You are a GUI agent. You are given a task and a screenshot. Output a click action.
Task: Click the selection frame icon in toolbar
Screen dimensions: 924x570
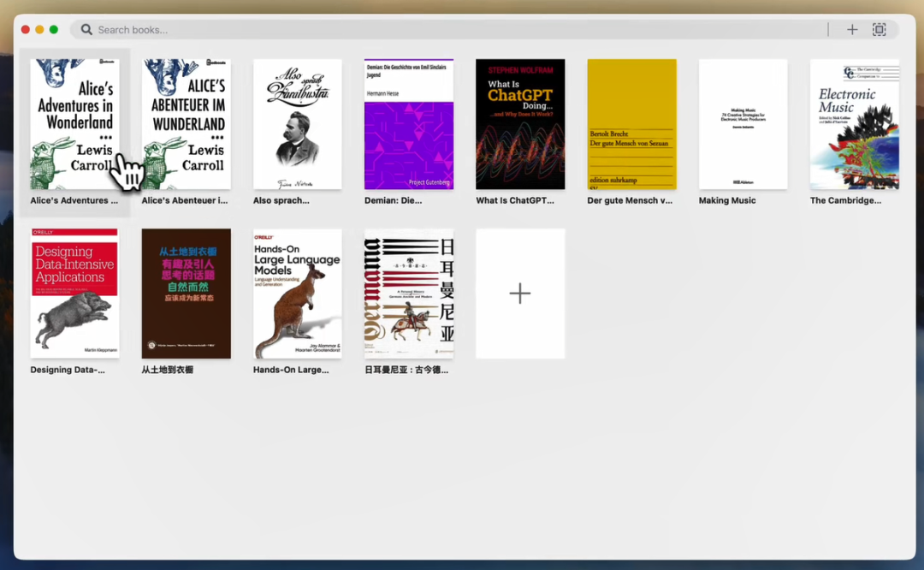pos(880,29)
